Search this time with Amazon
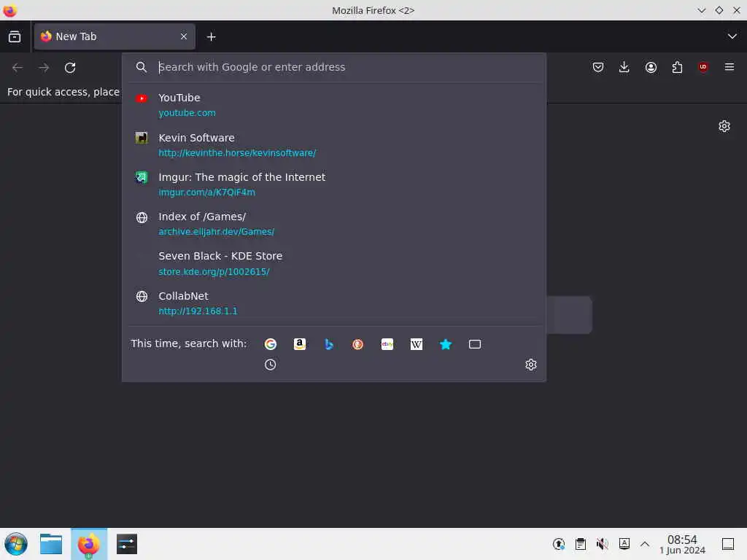The height and width of the screenshot is (560, 747). tap(300, 344)
